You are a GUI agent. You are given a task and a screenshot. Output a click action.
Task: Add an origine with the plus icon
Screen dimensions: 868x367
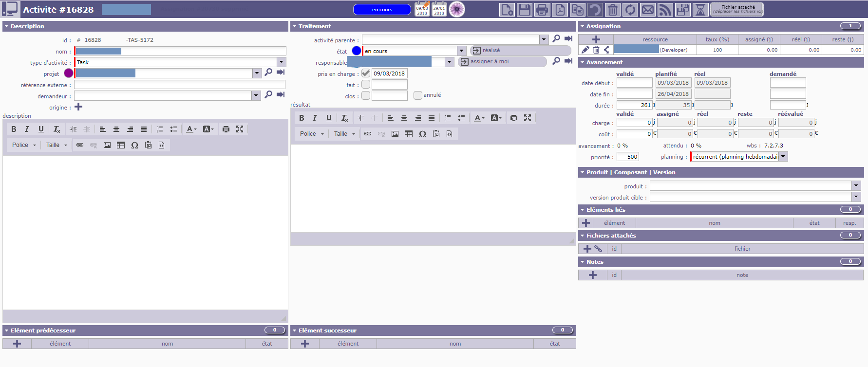point(78,107)
